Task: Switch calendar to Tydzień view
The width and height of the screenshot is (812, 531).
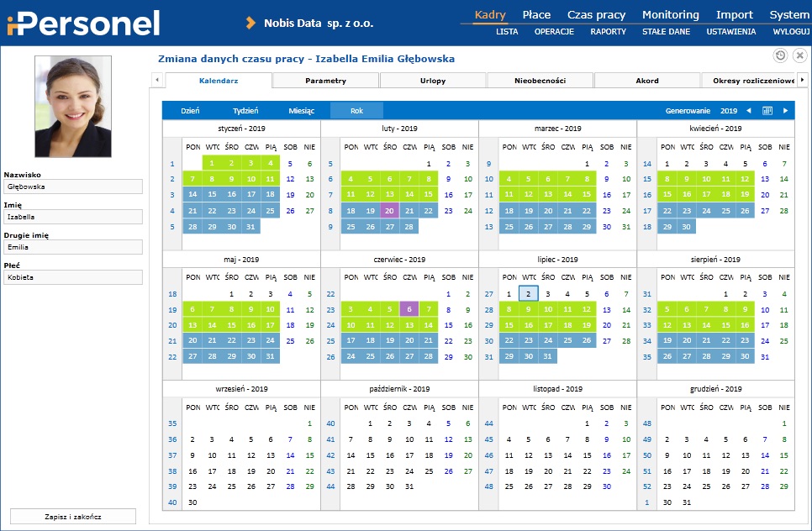Action: tap(245, 111)
